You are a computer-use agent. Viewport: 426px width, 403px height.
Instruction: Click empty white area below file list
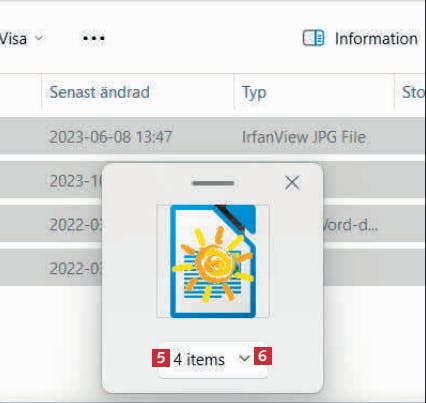pyautogui.click(x=50, y=340)
